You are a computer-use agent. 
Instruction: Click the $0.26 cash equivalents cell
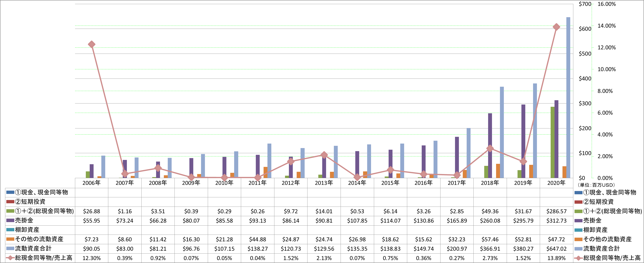(257, 211)
